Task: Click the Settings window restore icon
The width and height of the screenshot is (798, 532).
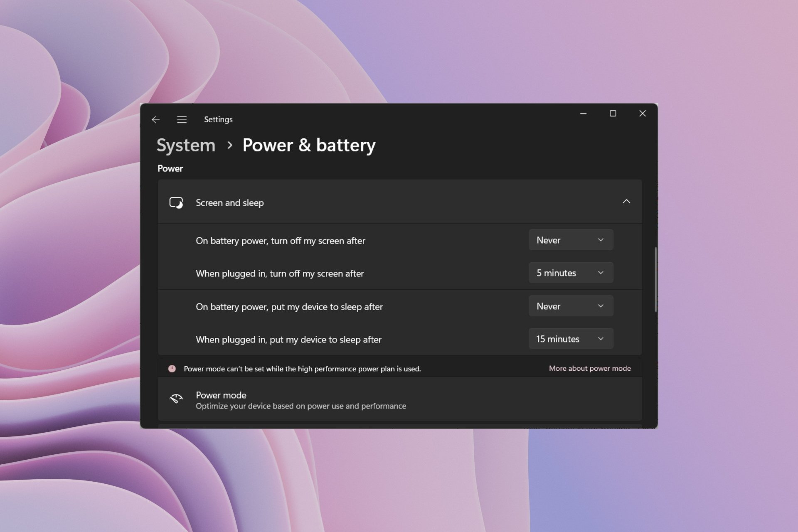Action: coord(613,113)
